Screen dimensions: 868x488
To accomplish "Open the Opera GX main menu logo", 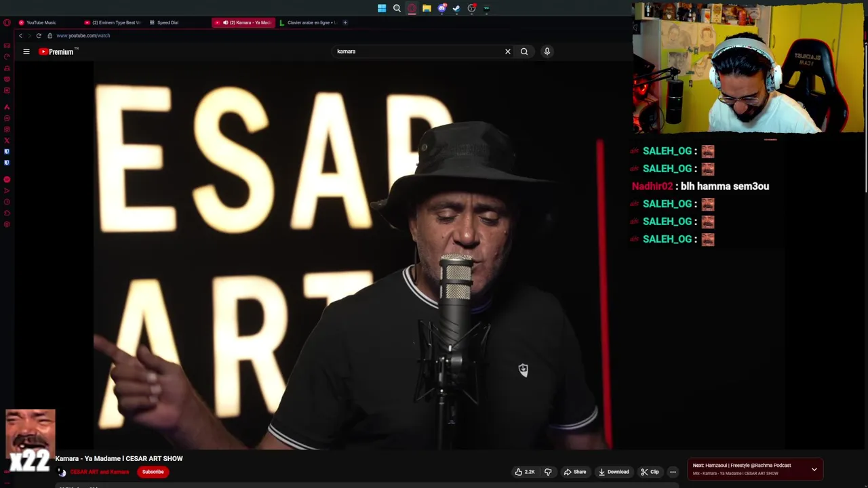I will pyautogui.click(x=7, y=22).
